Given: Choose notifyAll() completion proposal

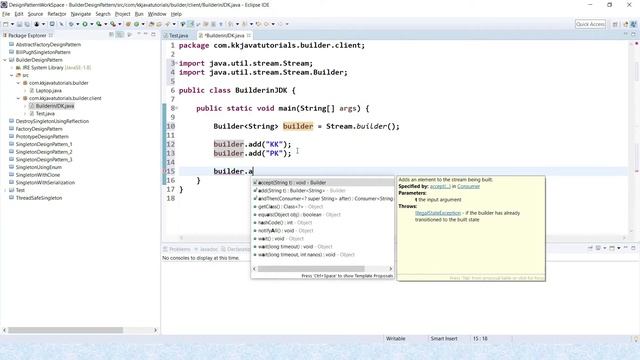Looking at the screenshot, I should [322, 231].
